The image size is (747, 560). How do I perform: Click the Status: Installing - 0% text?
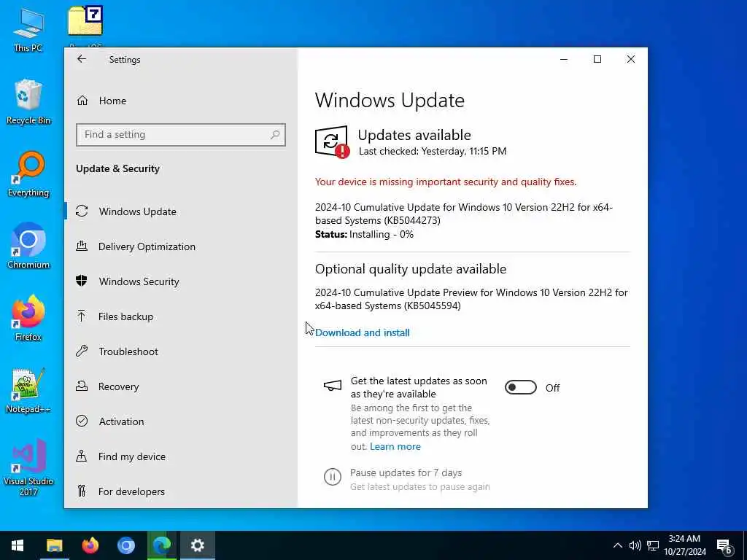click(365, 234)
